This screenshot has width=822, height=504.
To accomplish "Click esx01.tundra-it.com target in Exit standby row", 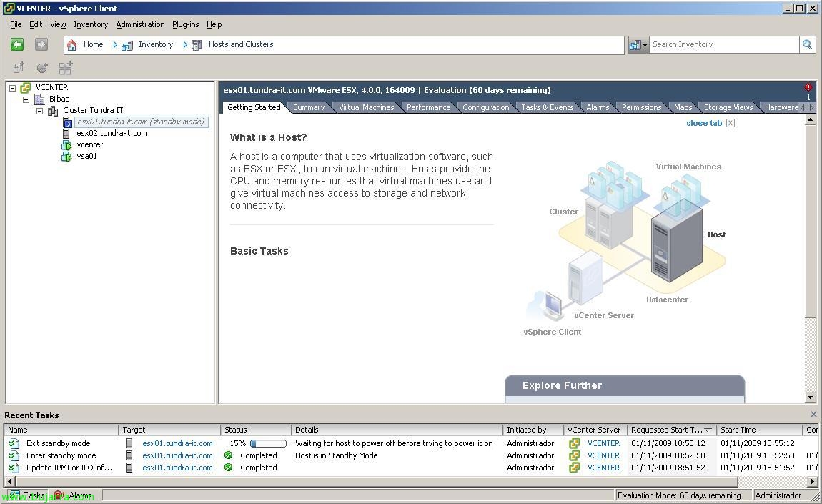I will pyautogui.click(x=177, y=443).
